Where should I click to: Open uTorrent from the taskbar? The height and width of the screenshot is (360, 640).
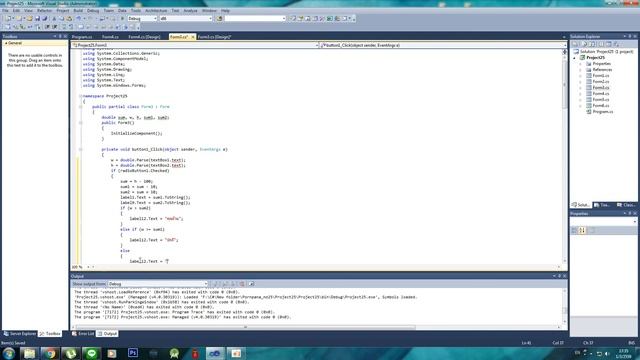(71, 353)
